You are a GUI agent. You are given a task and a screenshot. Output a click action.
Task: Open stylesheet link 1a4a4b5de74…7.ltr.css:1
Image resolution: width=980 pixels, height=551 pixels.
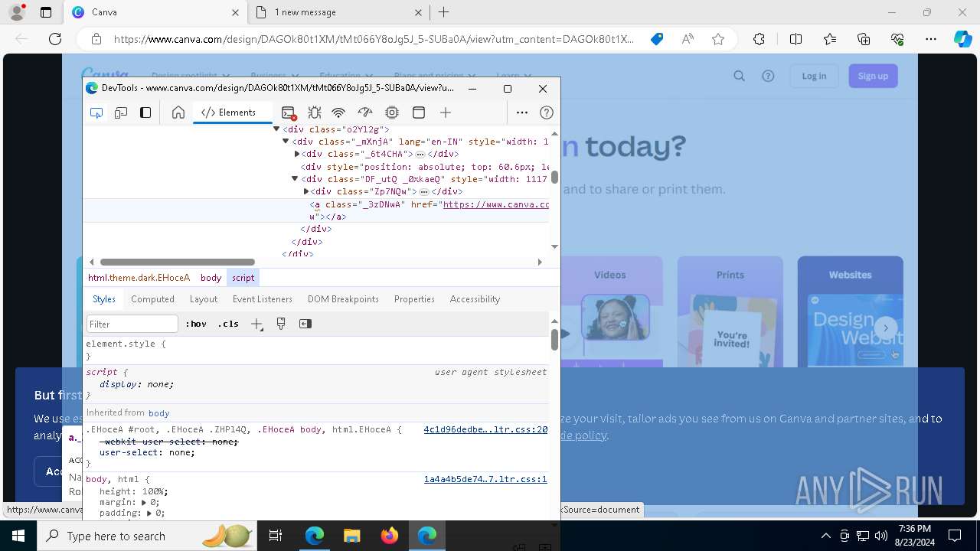[x=485, y=480]
